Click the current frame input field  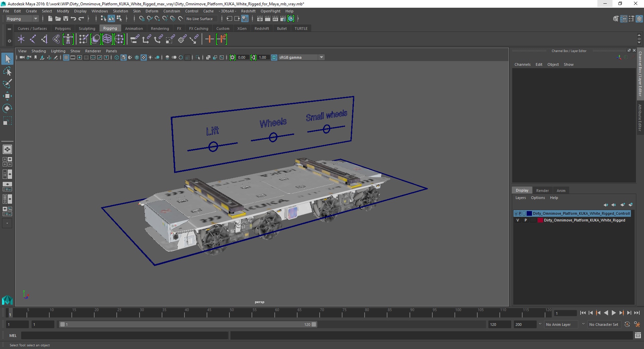[x=566, y=313]
